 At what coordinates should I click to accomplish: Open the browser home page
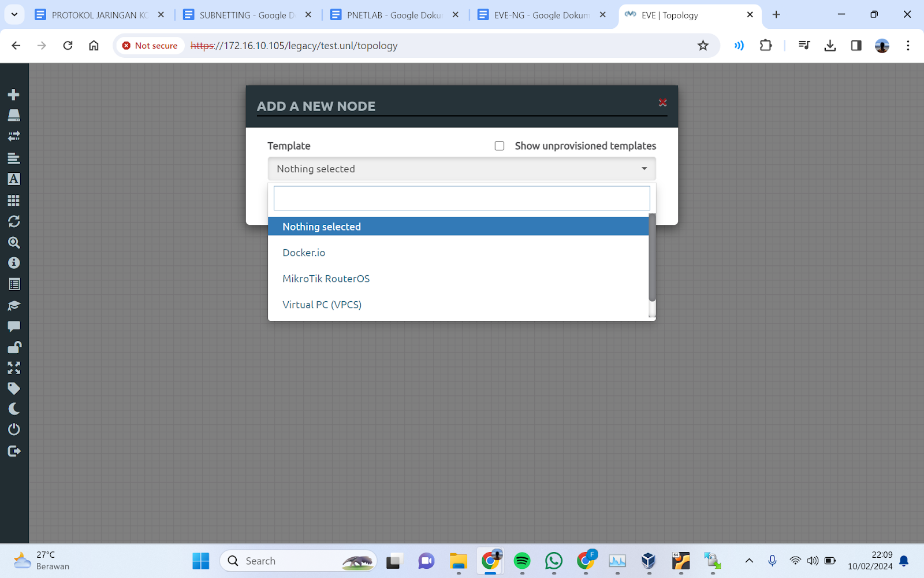94,45
